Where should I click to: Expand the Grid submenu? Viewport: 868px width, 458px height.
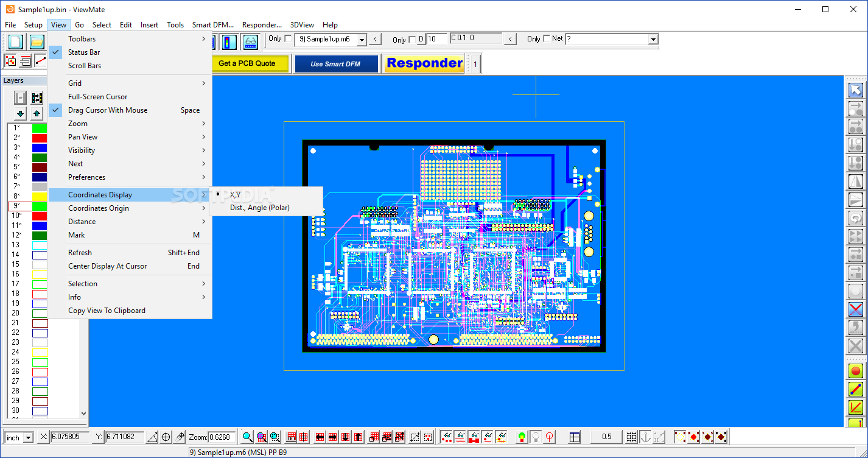130,83
